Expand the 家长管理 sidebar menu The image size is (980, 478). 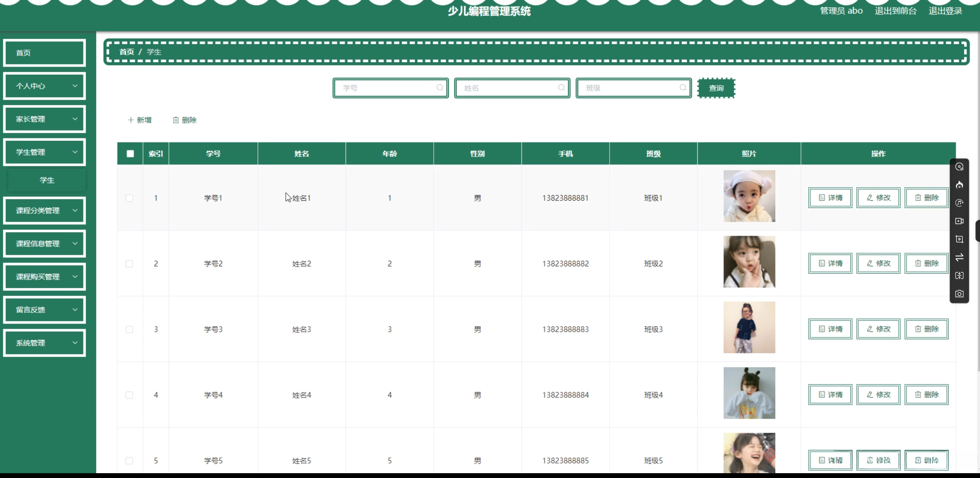tap(45, 119)
